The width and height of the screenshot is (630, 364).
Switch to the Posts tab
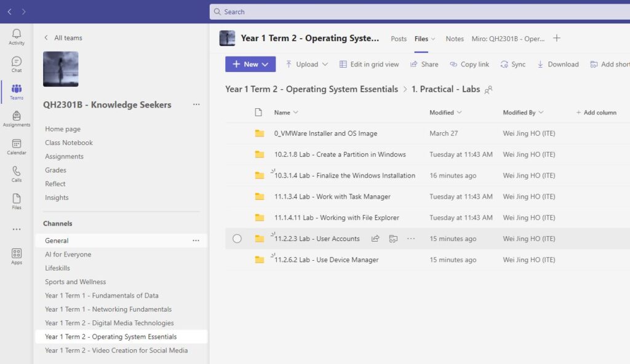tap(399, 39)
